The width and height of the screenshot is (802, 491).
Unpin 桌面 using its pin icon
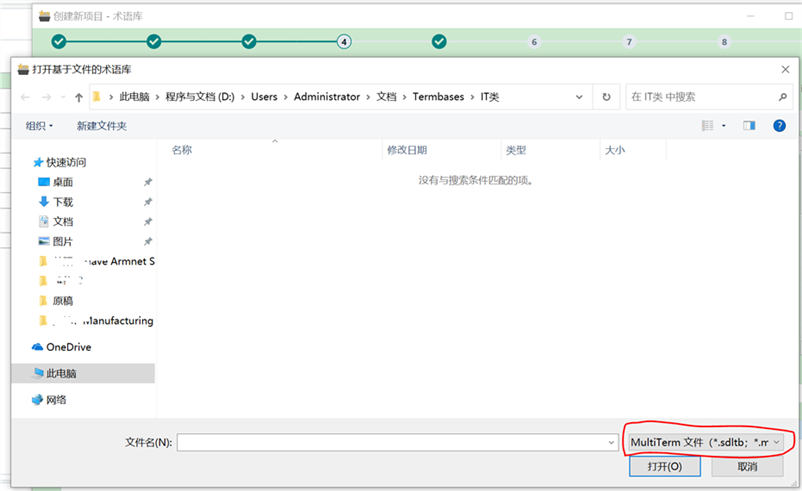[148, 182]
